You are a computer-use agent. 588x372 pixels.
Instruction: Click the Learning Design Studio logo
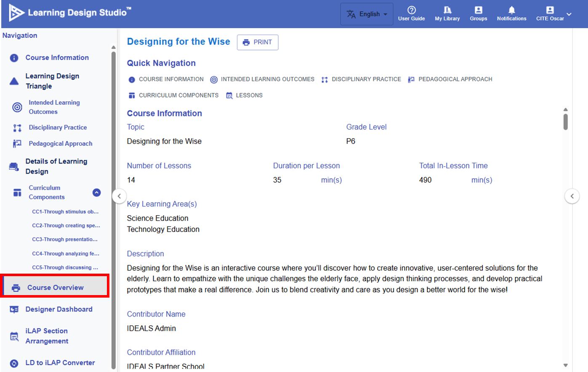click(x=17, y=13)
